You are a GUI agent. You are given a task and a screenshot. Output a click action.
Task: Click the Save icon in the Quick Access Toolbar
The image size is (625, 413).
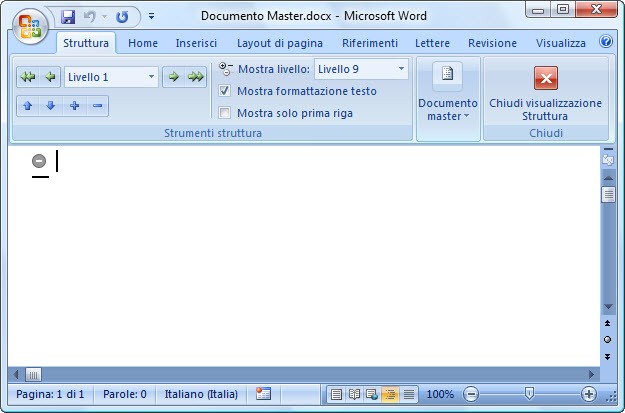[x=68, y=17]
